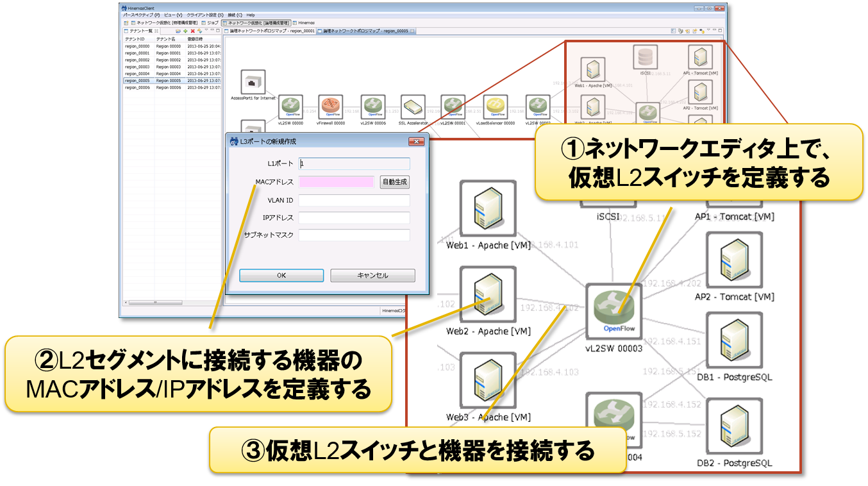Select the AccessPort1 for Internet node
This screenshot has height=486, width=868.
click(x=253, y=82)
